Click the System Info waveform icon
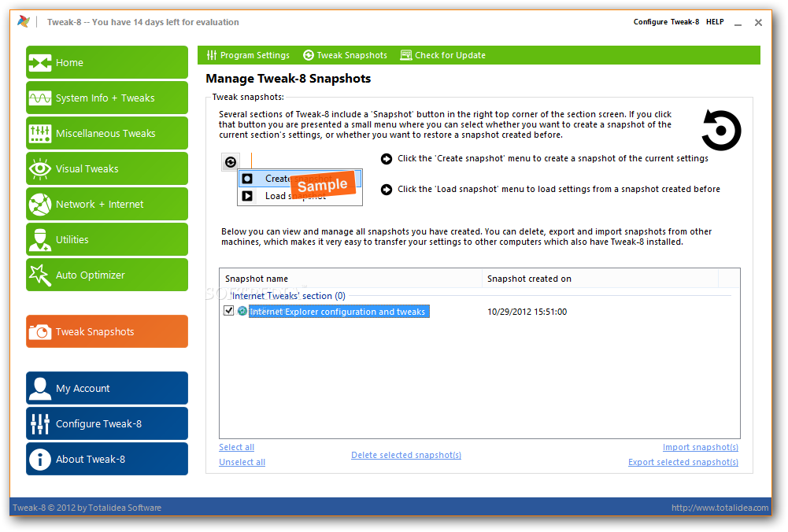The height and width of the screenshot is (532, 788). 39,98
